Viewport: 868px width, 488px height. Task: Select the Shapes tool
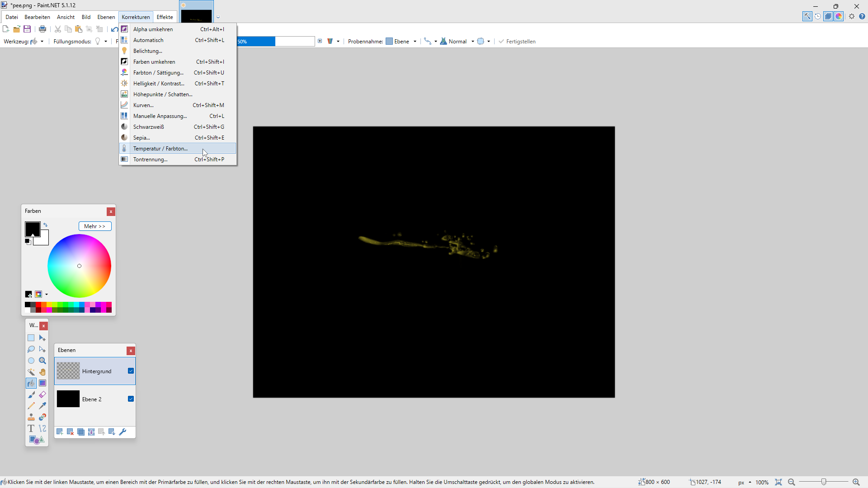[37, 440]
